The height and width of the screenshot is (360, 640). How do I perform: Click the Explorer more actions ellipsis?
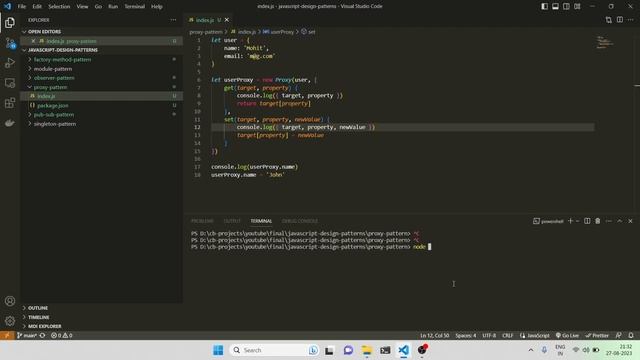(173, 20)
